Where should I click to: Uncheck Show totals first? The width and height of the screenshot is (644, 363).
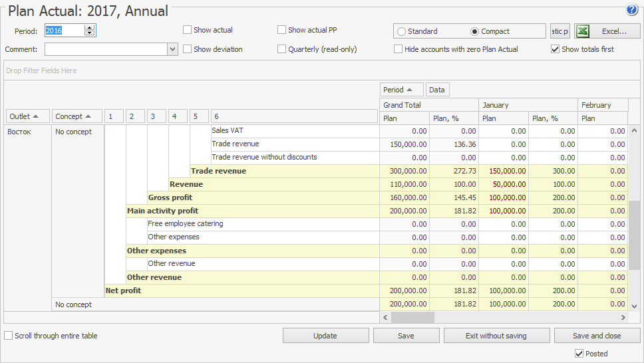556,49
